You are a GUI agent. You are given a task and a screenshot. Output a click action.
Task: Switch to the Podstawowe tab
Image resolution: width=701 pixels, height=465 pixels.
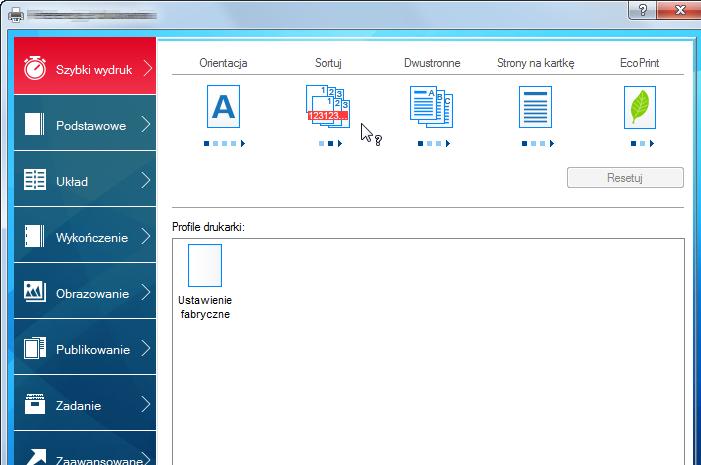85,123
